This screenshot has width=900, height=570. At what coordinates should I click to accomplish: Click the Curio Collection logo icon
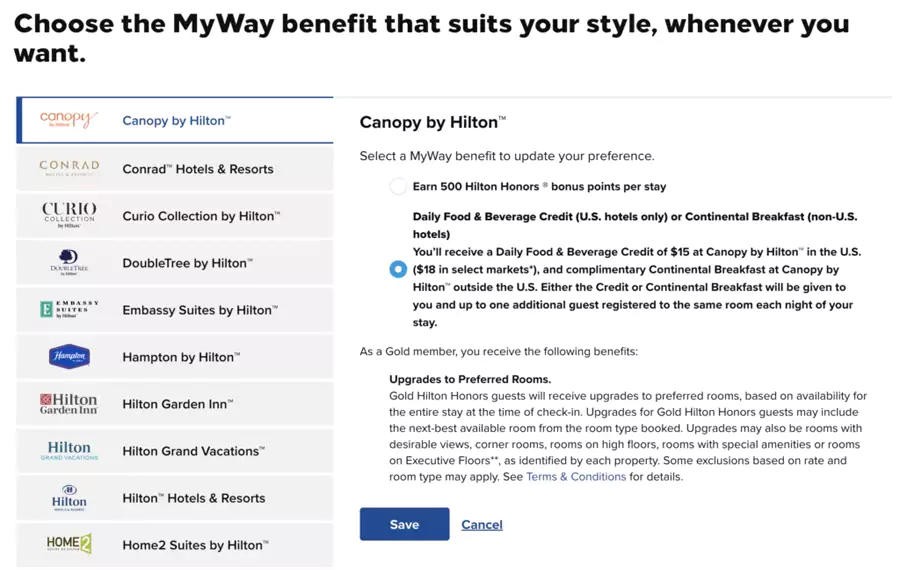(69, 215)
